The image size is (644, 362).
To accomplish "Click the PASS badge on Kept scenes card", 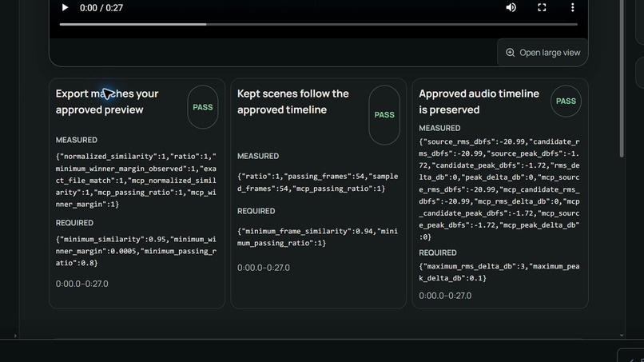I will tap(384, 115).
